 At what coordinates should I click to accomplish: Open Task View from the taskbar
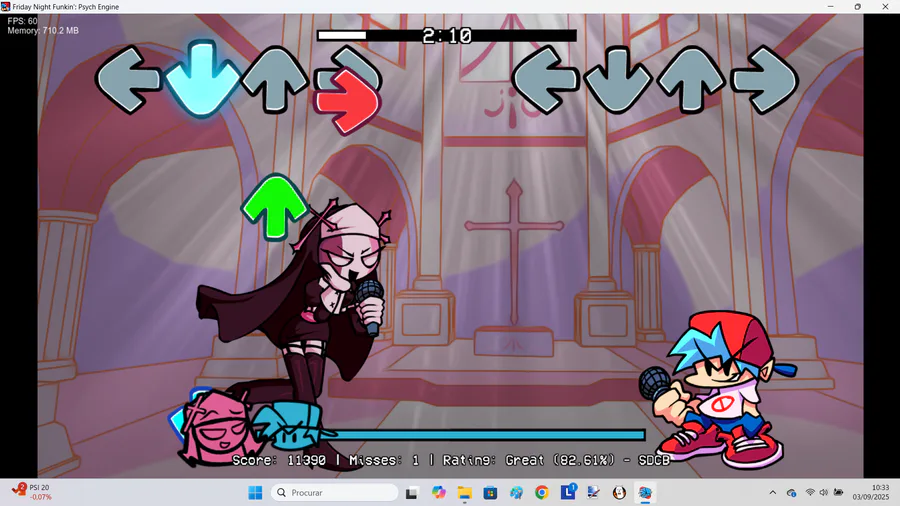click(412, 493)
